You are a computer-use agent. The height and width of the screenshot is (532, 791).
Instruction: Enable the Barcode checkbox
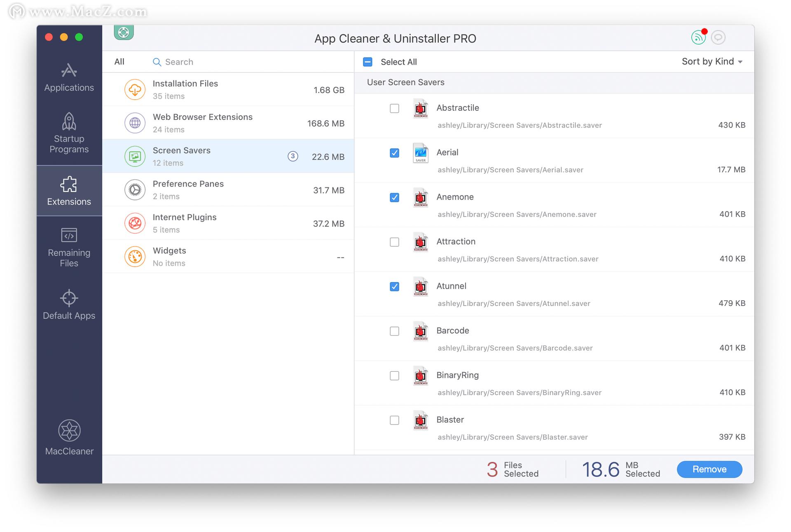tap(394, 331)
